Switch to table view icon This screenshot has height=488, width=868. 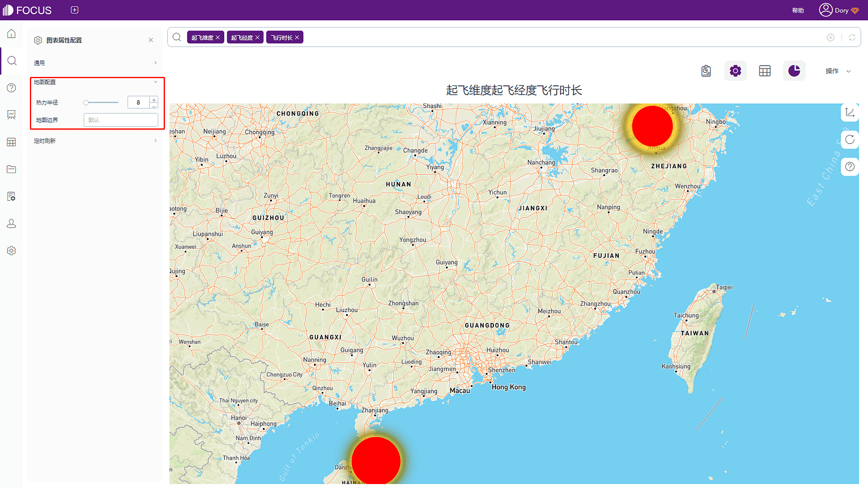(765, 71)
